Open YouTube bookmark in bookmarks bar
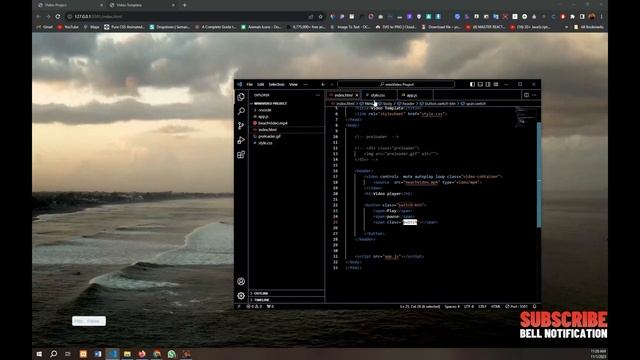Image resolution: width=640 pixels, height=360 pixels. (68, 27)
